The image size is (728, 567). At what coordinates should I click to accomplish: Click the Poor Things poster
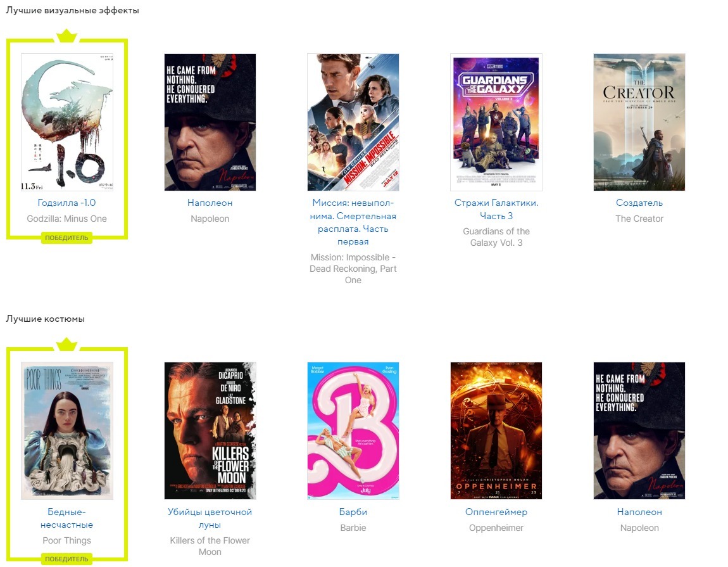[x=67, y=431]
